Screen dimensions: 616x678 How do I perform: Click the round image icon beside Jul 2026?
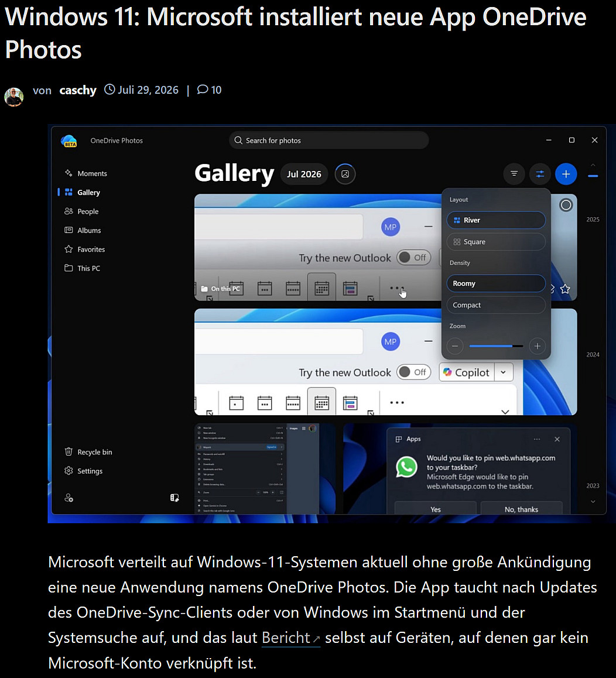click(x=345, y=174)
